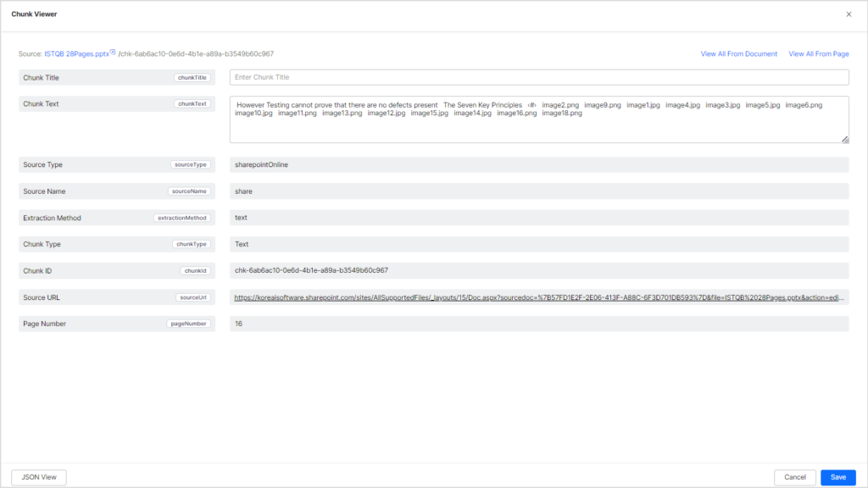Click the pageNumber badge
868x488 pixels.
[x=188, y=323]
